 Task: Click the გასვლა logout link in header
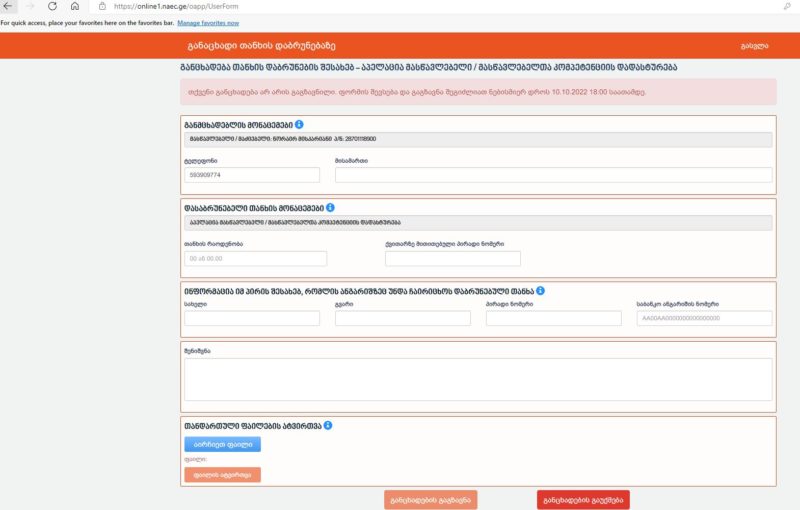[754, 46]
